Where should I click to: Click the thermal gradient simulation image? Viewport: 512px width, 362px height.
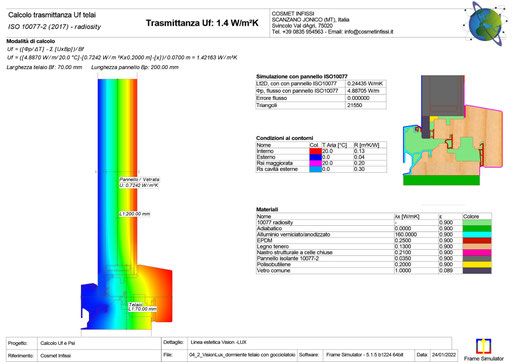[127, 204]
